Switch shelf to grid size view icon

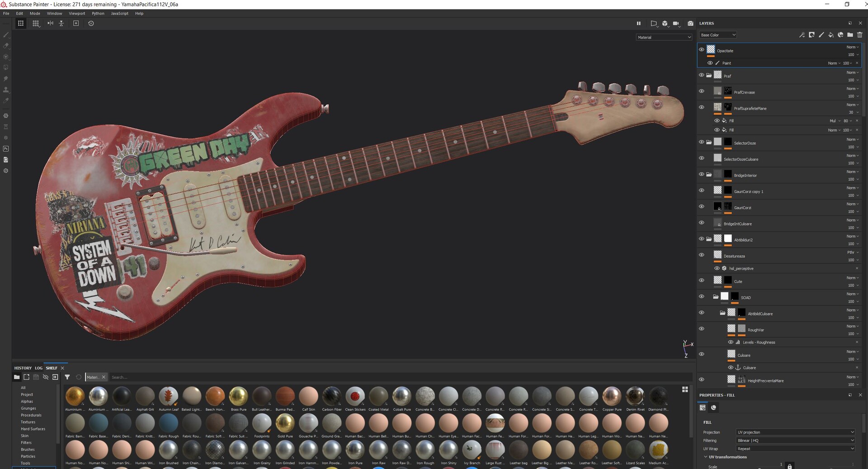(685, 389)
